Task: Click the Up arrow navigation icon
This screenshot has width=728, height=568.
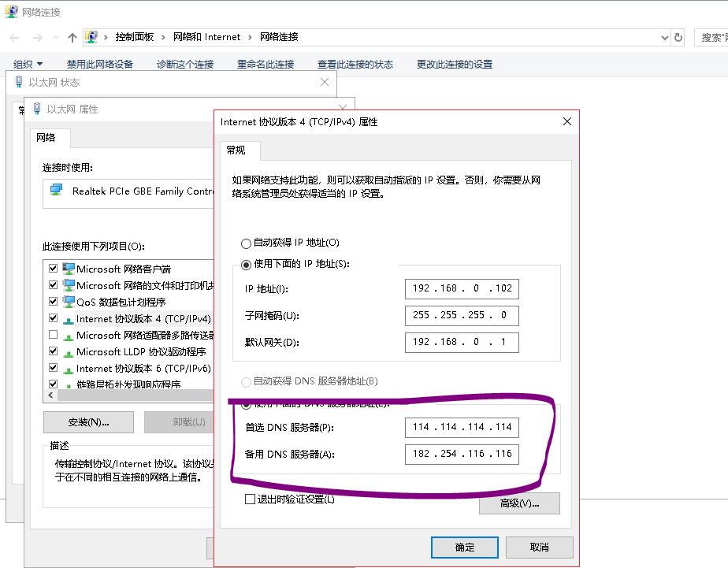Action: click(72, 38)
